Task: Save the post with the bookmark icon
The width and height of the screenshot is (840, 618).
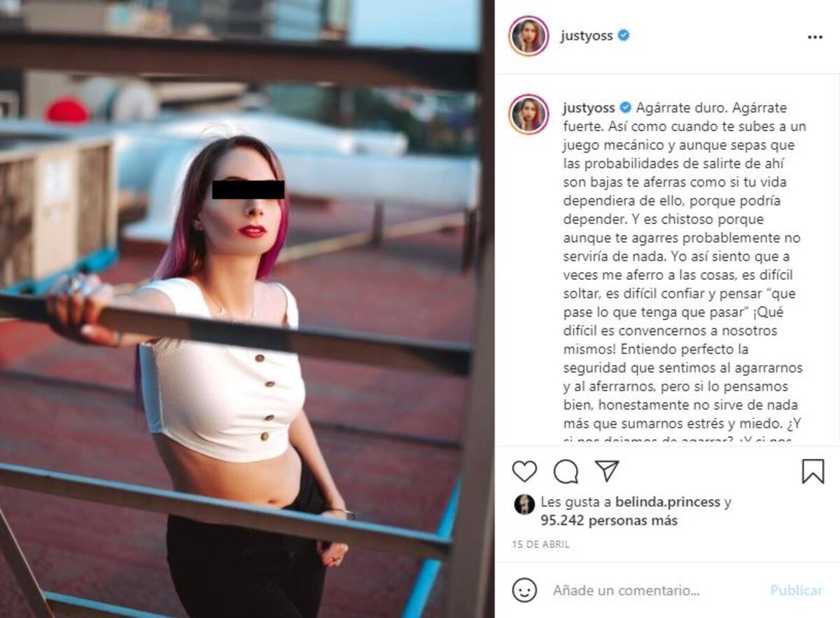Action: [x=813, y=472]
